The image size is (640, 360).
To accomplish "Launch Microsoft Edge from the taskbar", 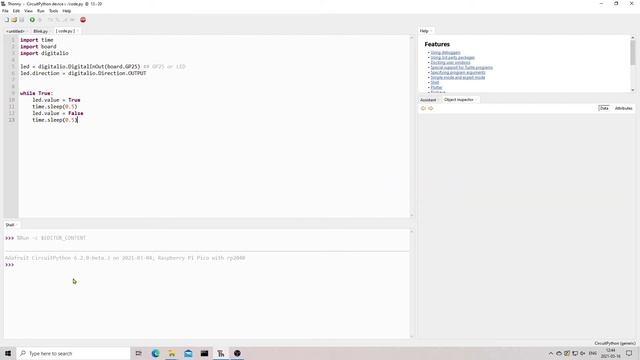I will [x=156, y=353].
